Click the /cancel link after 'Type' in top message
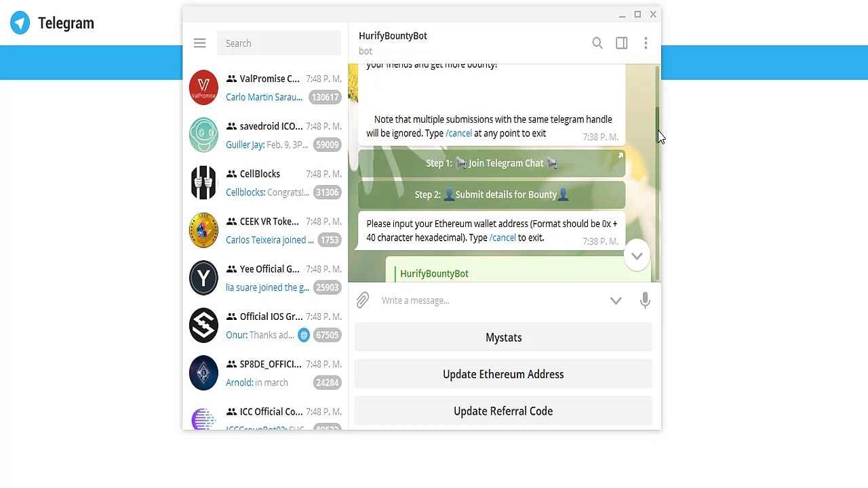This screenshot has width=868, height=488. point(458,134)
